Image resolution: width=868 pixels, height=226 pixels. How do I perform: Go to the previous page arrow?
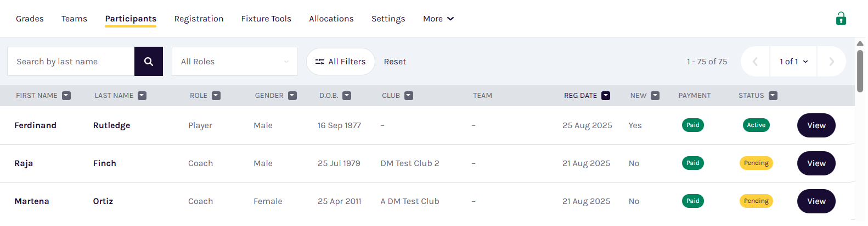click(755, 62)
